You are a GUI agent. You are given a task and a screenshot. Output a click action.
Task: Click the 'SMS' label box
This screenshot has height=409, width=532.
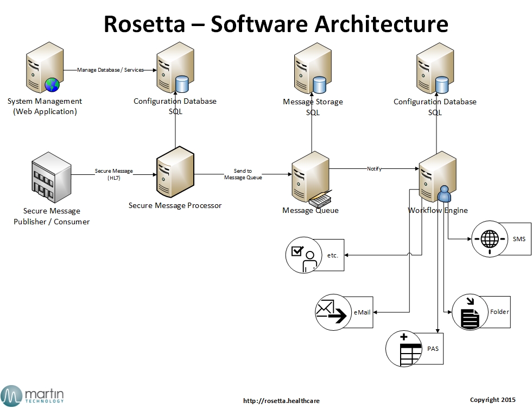[x=519, y=239]
